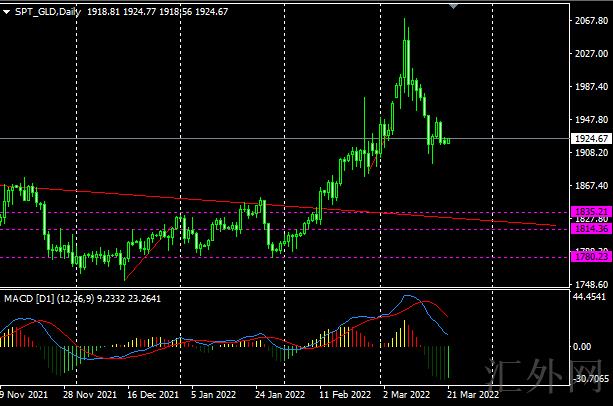Click the date label 11 Feb 2022
The height and width of the screenshot is (406, 613).
point(345,395)
